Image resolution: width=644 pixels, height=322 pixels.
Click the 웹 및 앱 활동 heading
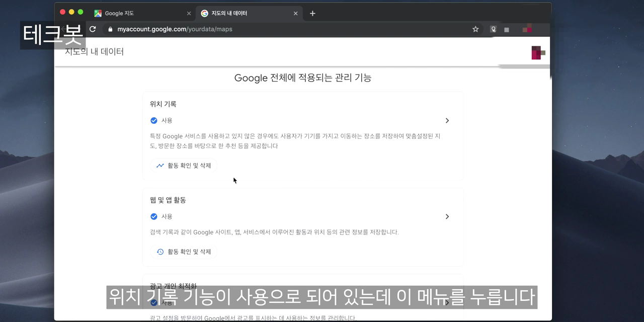pyautogui.click(x=168, y=200)
